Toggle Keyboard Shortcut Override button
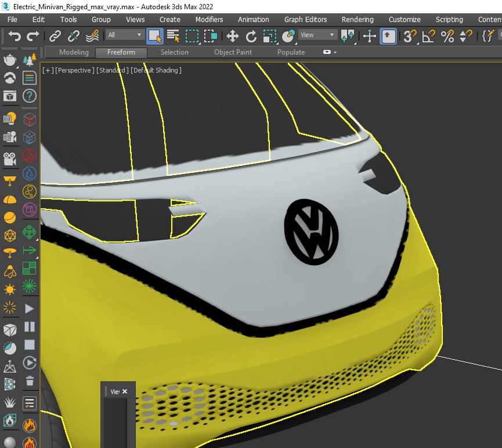Image resolution: width=502 pixels, height=448 pixels. 388,36
